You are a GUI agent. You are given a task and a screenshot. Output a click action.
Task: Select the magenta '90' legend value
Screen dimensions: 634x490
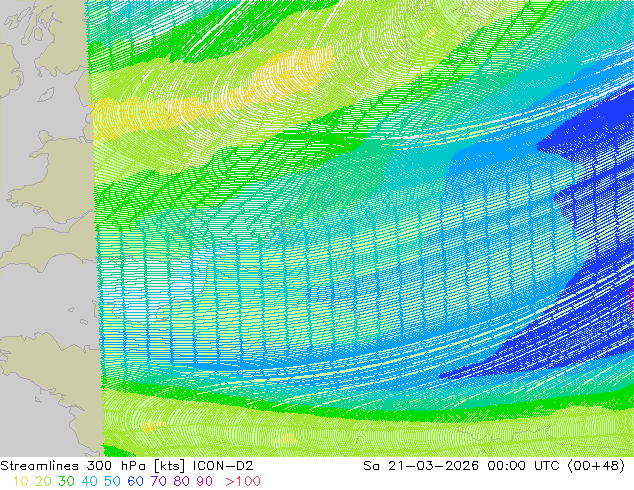(205, 482)
